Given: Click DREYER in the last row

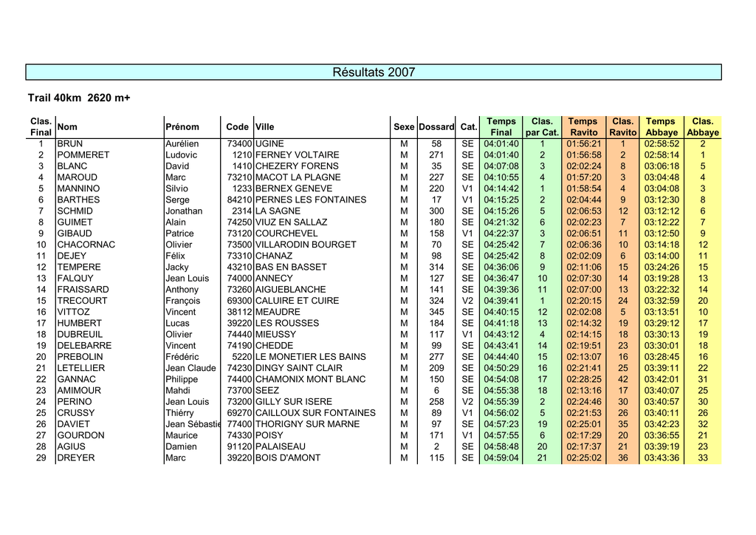Looking at the screenshot, I should (x=76, y=458).
